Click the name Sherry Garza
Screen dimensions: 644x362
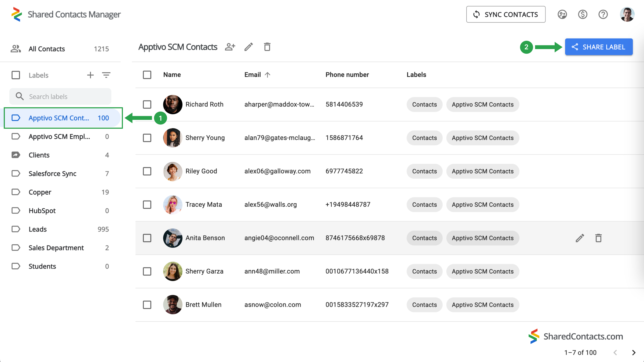[x=204, y=271]
